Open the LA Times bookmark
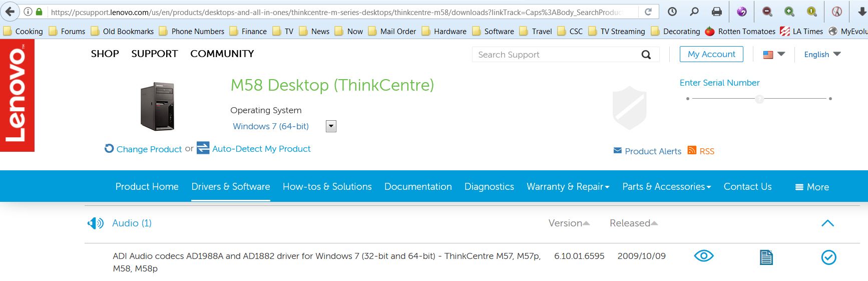This screenshot has height=281, width=868. 801,31
